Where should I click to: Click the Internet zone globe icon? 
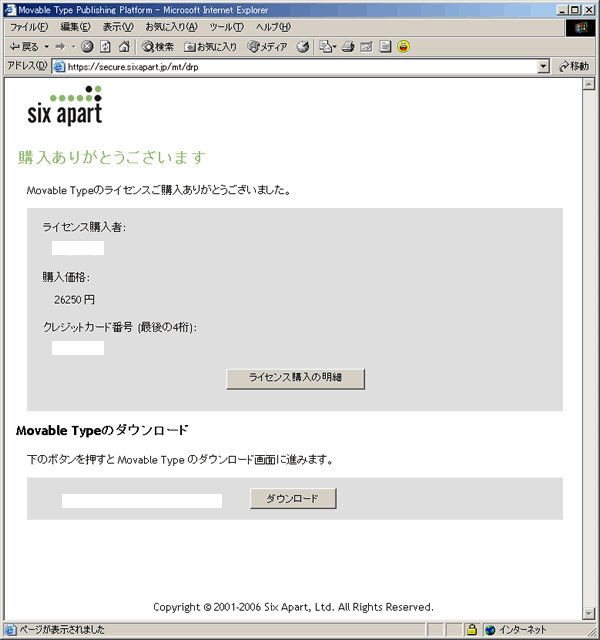(490, 630)
